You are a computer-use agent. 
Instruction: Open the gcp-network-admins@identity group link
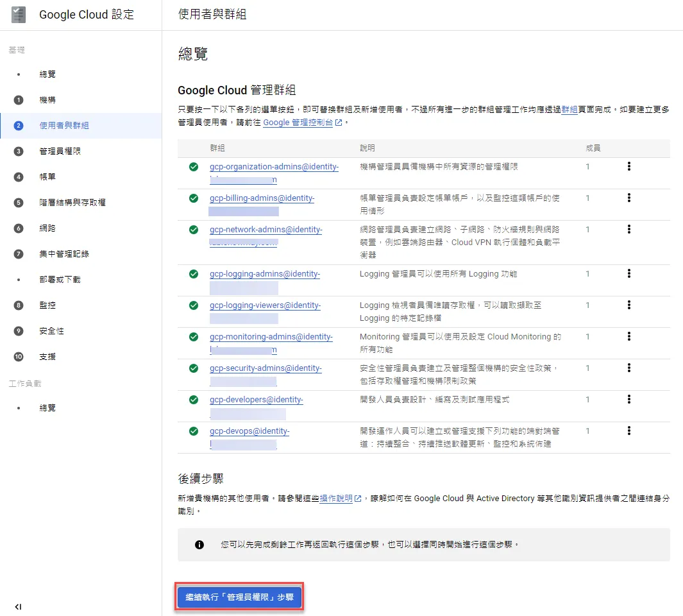click(266, 230)
